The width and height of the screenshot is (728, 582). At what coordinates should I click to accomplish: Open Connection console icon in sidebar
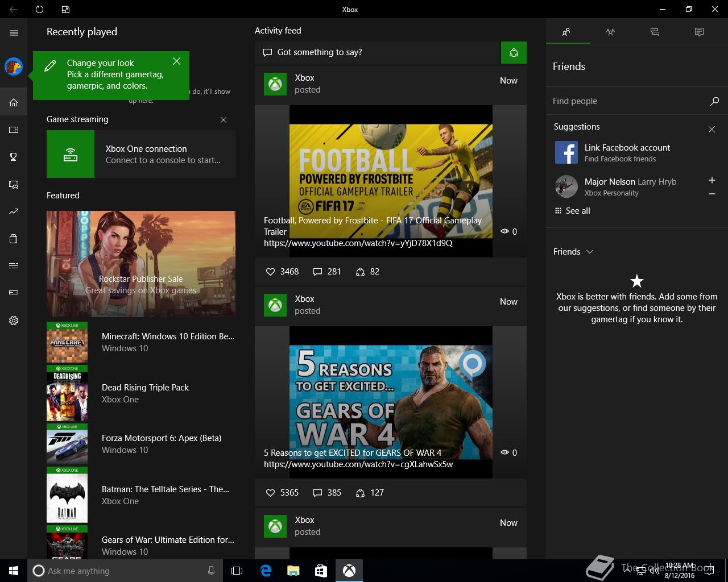14,293
